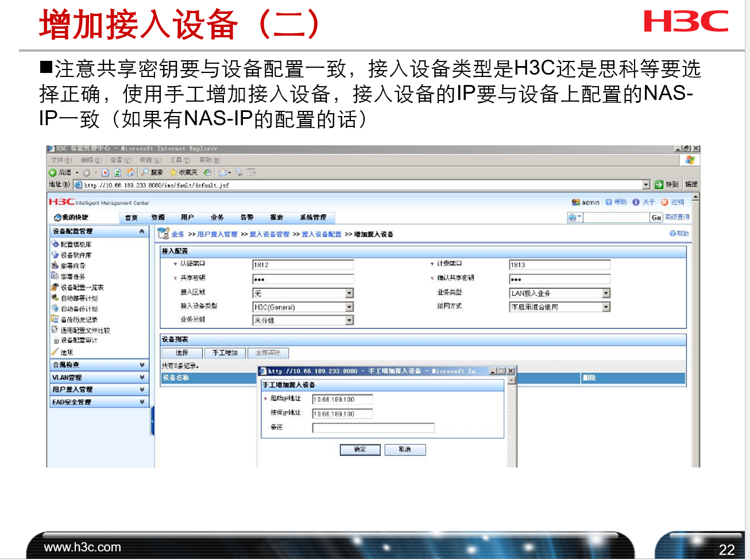Screen dimensions: 750x560
Task: Click the 起始IP地址 input field
Action: [x=343, y=399]
